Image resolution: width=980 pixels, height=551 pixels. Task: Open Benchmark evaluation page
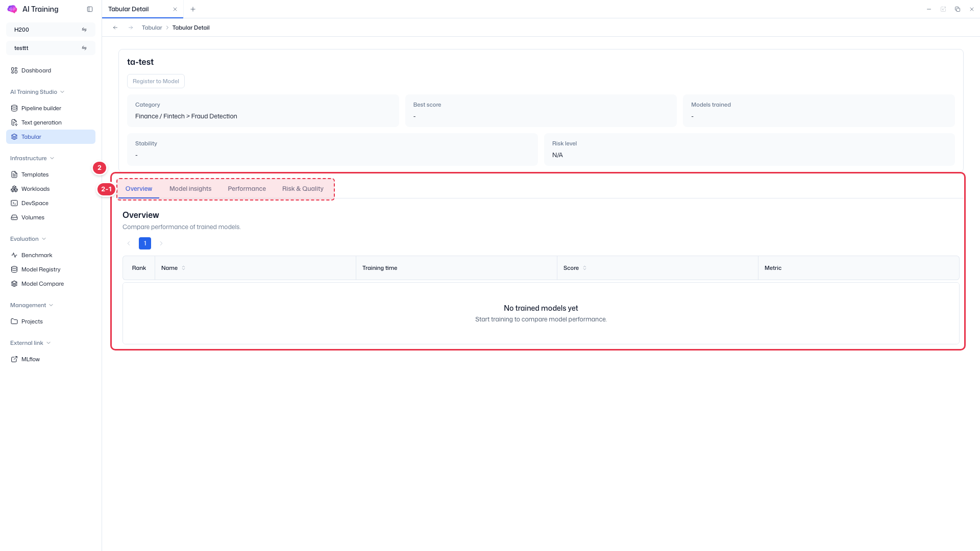click(51, 255)
